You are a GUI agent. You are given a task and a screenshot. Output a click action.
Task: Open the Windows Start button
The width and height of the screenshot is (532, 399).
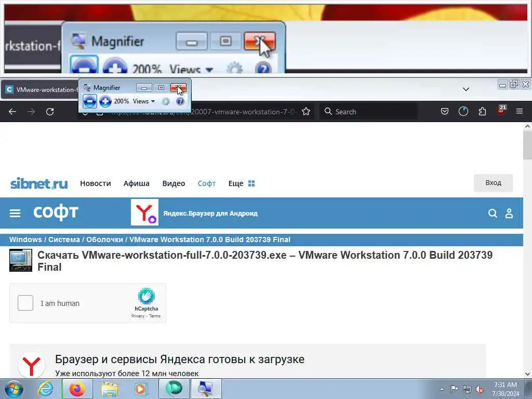coord(14,389)
